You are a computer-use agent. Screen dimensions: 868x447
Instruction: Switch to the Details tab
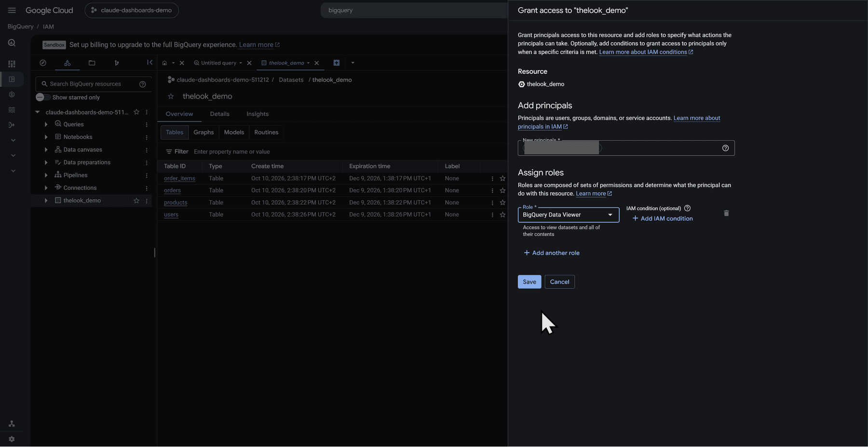point(219,114)
